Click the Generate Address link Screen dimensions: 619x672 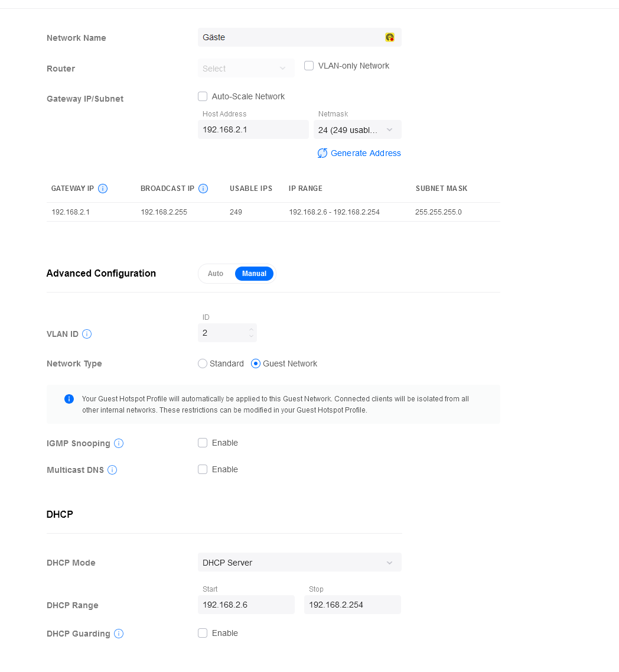tap(366, 153)
